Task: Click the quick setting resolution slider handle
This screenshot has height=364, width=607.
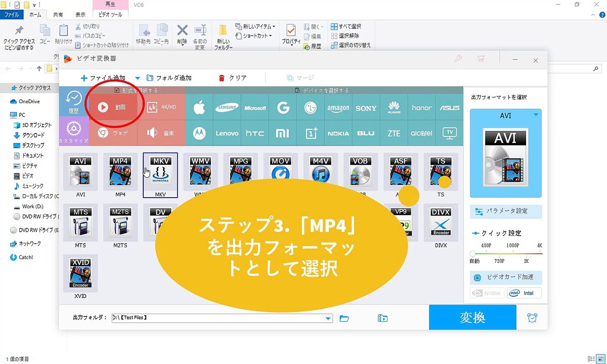Action: pos(473,253)
